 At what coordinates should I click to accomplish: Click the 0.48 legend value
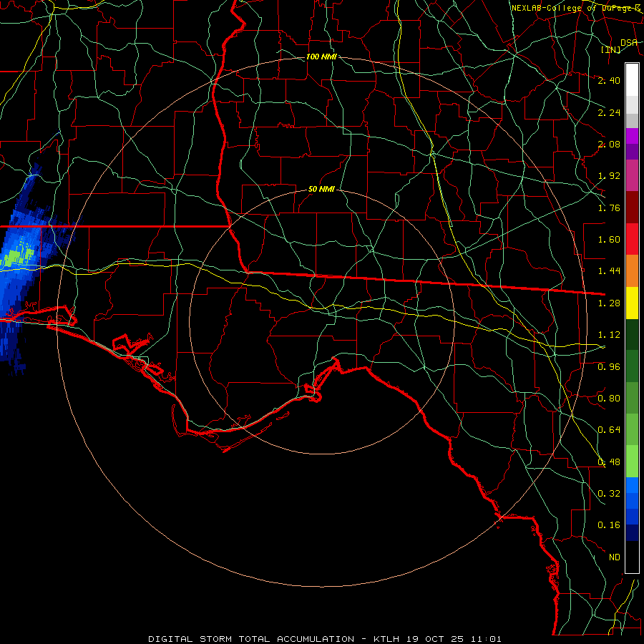609,462
